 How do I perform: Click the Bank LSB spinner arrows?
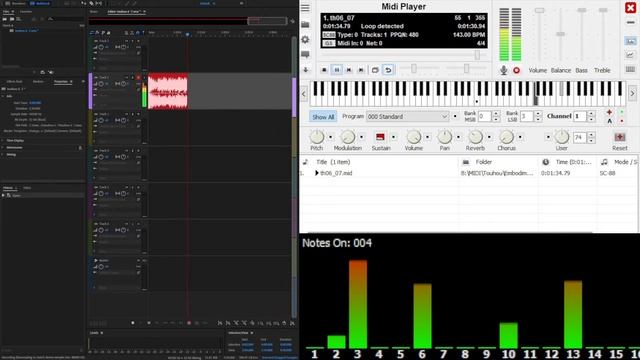click(x=538, y=117)
